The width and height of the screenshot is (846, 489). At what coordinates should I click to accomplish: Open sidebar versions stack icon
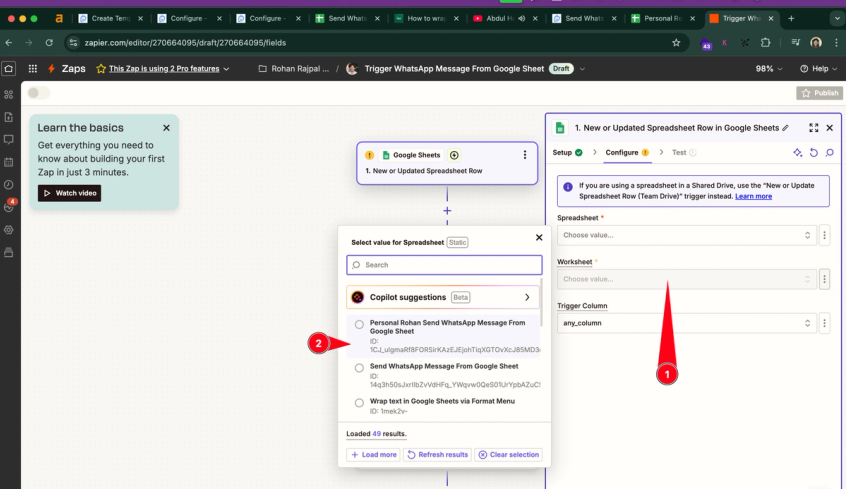pyautogui.click(x=9, y=252)
